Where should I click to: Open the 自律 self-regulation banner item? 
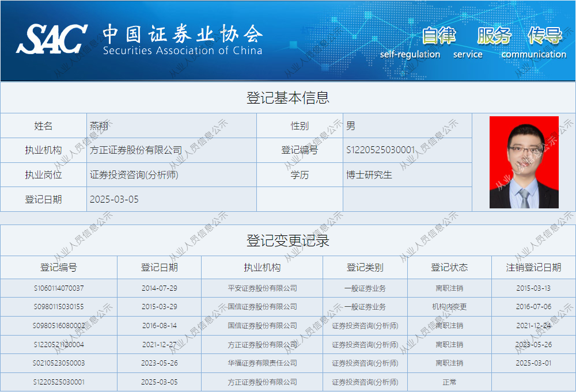tap(439, 36)
